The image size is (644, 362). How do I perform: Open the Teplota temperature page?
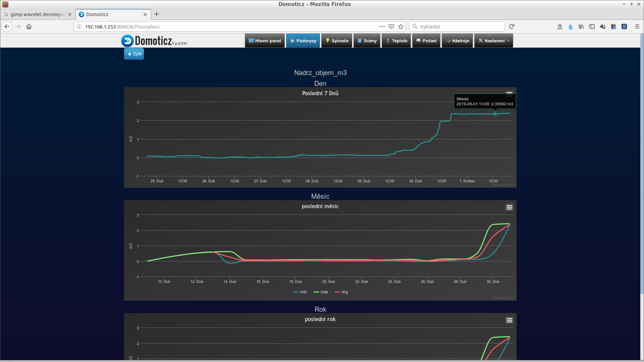396,41
